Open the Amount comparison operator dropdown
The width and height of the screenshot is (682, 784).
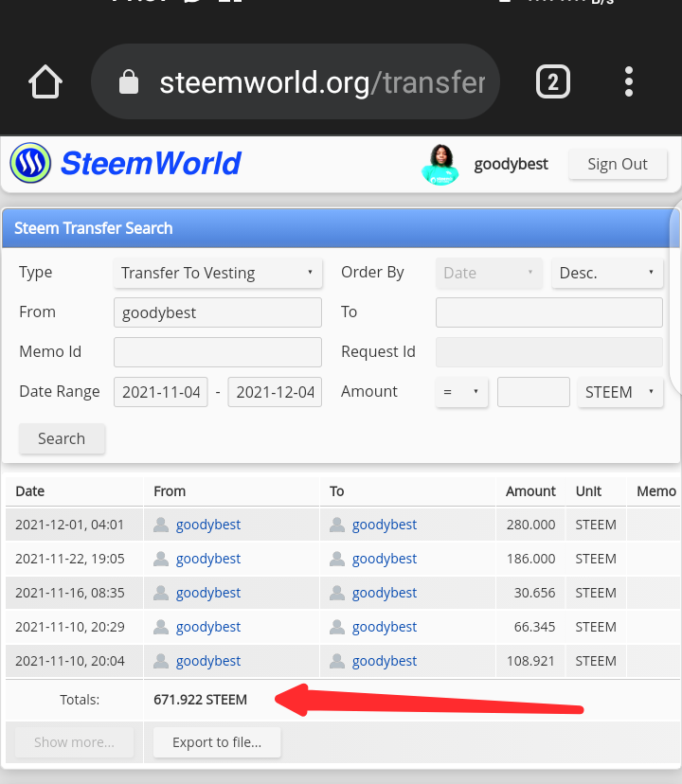click(x=461, y=392)
